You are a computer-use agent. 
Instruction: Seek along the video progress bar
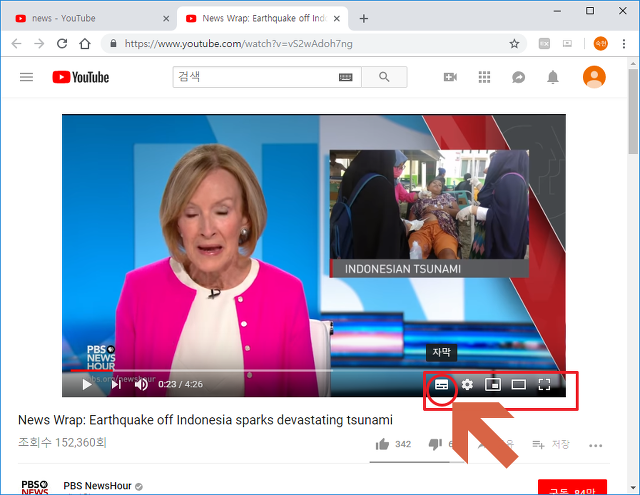(314, 371)
